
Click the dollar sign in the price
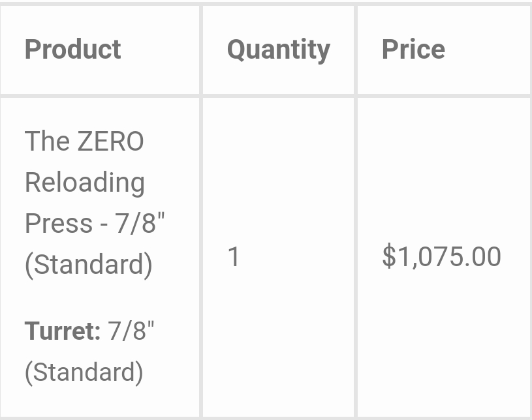coord(388,257)
